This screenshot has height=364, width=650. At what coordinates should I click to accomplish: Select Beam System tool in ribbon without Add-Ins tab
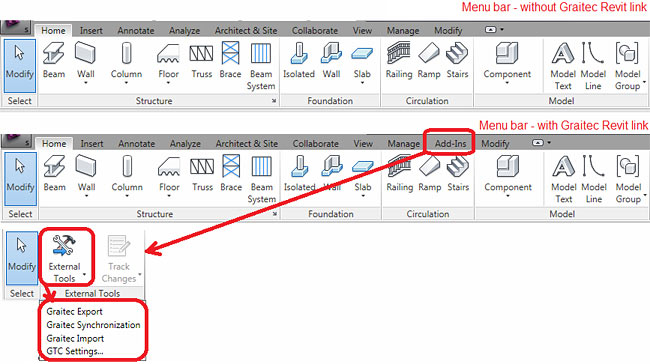coord(261,66)
